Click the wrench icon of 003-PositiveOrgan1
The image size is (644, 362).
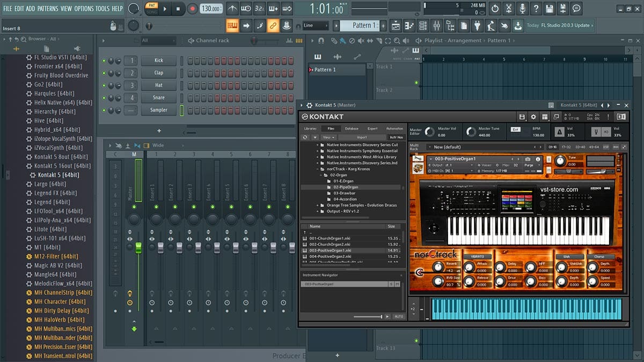point(418,159)
